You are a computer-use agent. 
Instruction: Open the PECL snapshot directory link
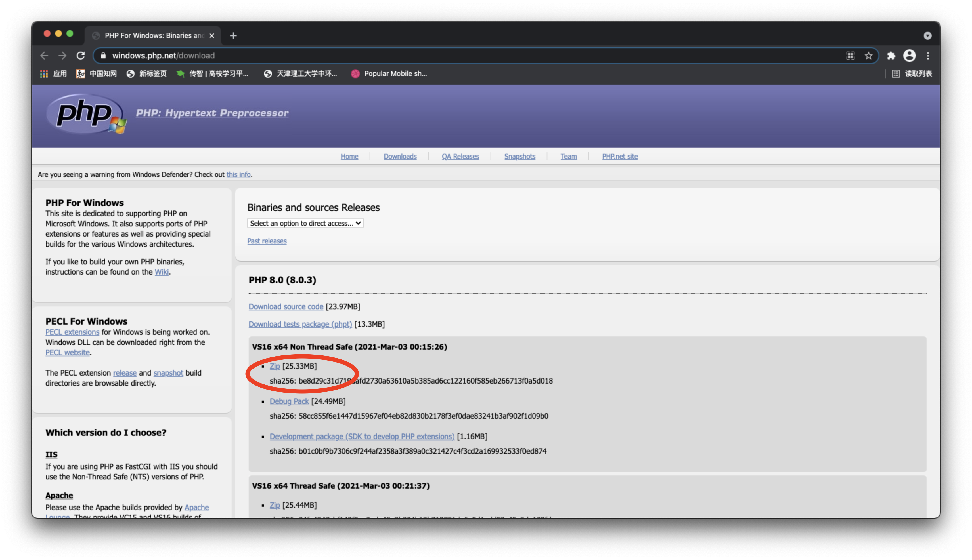(168, 373)
